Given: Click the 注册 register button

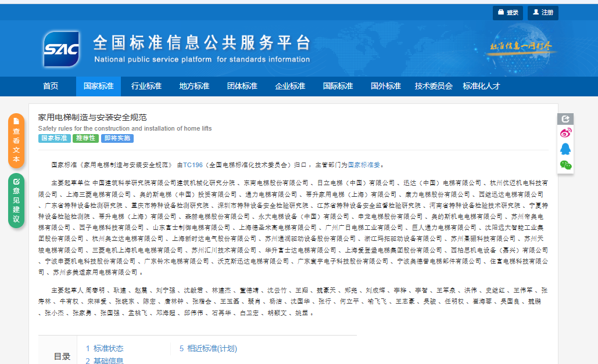Looking at the screenshot, I should click(542, 13).
